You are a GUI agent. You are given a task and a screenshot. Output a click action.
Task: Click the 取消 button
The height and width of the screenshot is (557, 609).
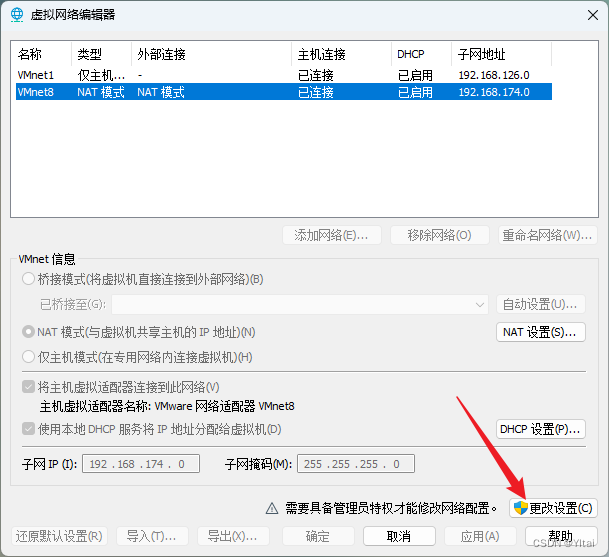click(x=399, y=536)
